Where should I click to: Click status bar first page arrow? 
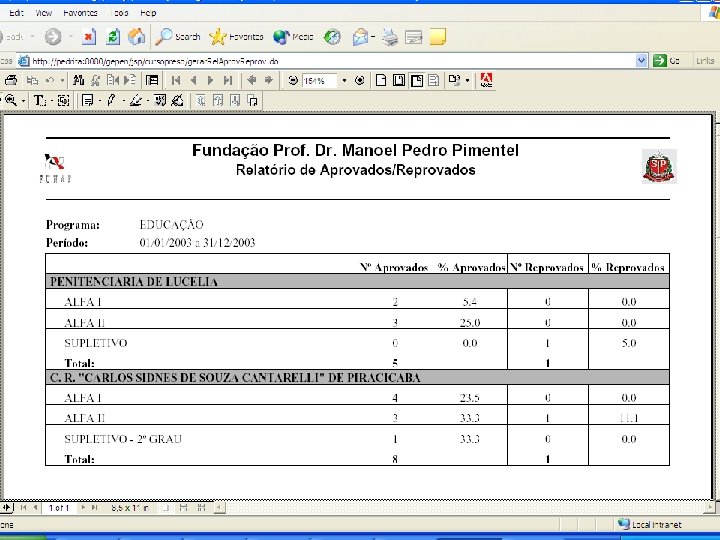point(23,508)
